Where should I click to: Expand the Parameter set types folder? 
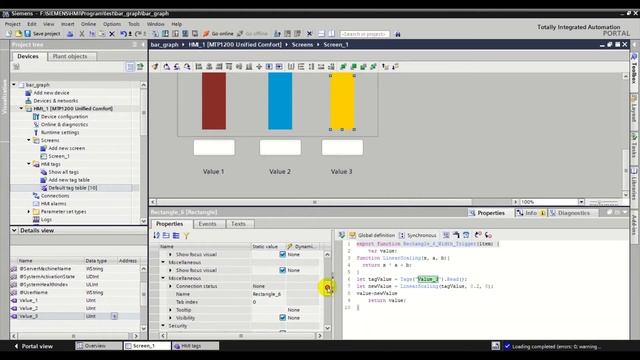coord(29,212)
